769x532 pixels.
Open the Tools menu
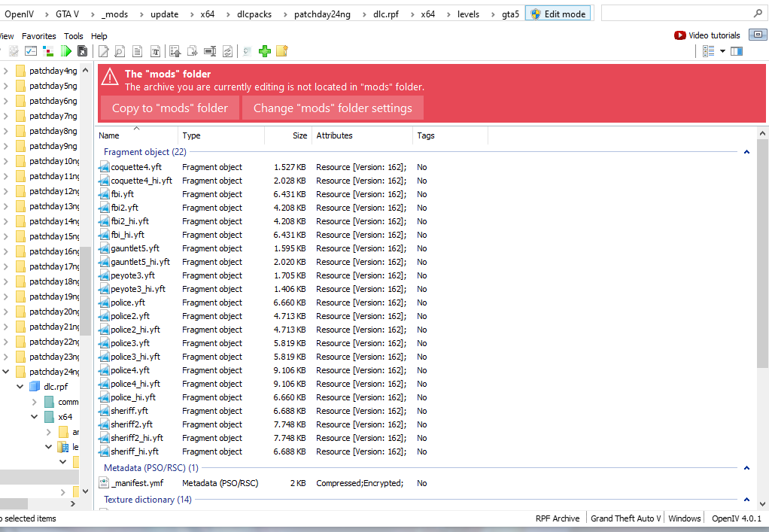(x=74, y=36)
